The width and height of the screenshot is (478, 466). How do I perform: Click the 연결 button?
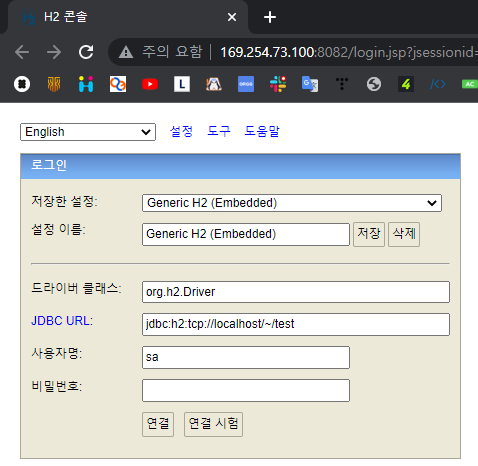[x=158, y=424]
